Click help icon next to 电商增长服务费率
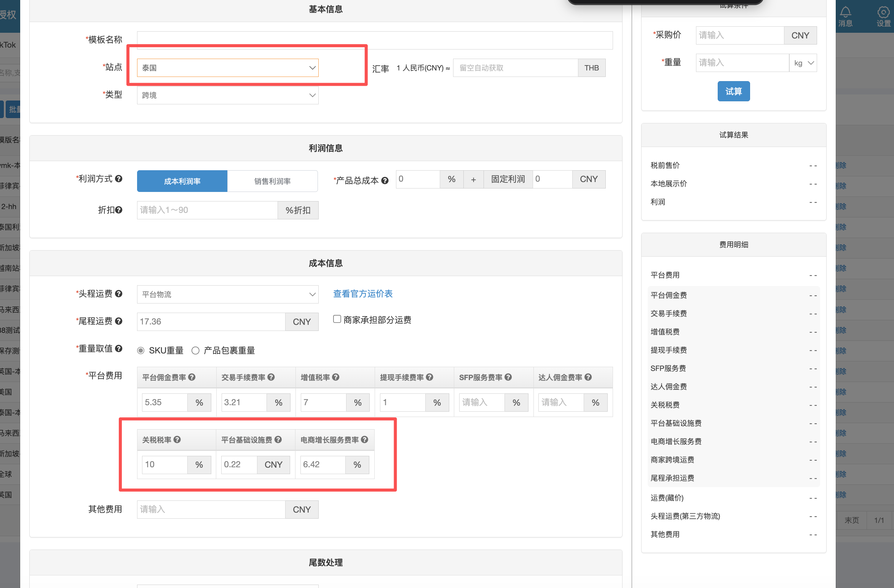894x588 pixels. (x=364, y=439)
